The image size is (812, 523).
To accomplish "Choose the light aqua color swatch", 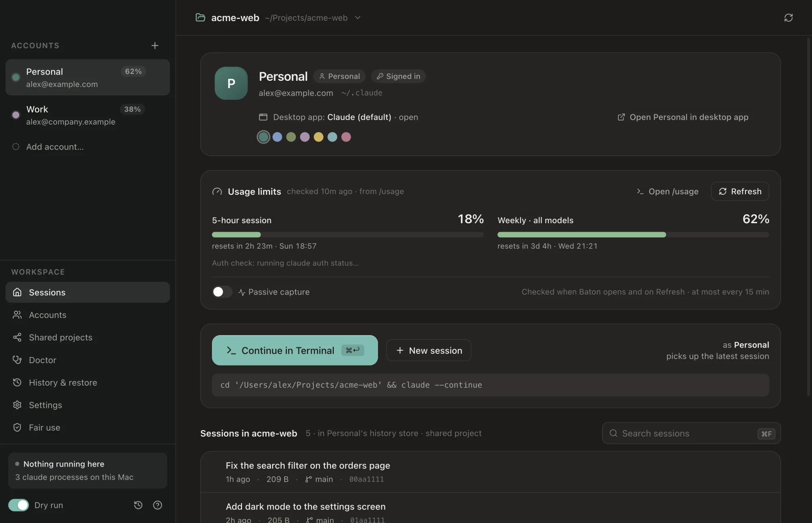I will click(x=333, y=137).
